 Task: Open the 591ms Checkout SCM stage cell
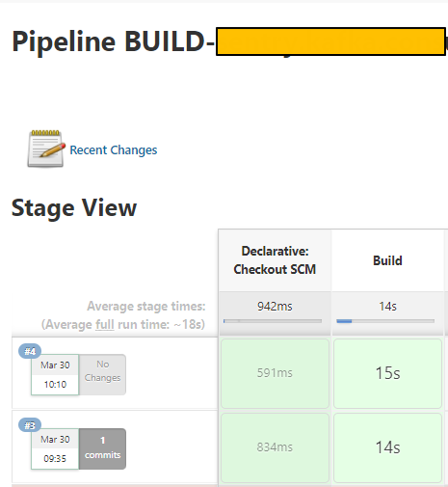(x=275, y=373)
